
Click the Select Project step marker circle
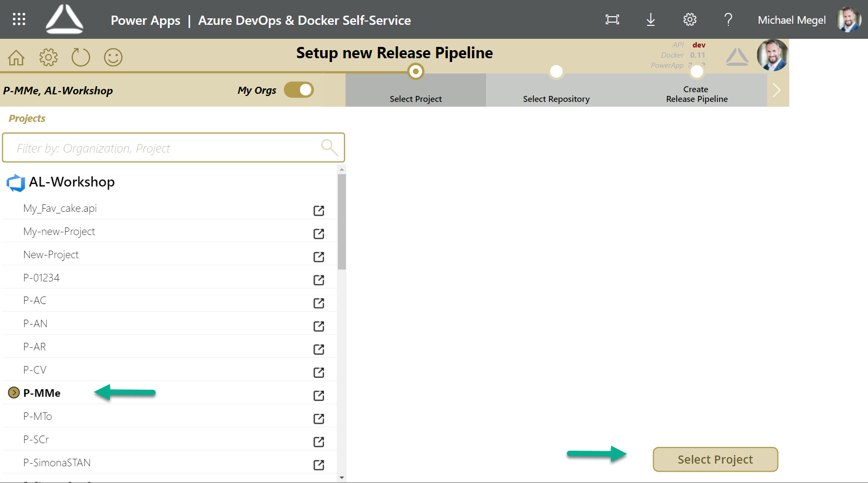pyautogui.click(x=415, y=71)
